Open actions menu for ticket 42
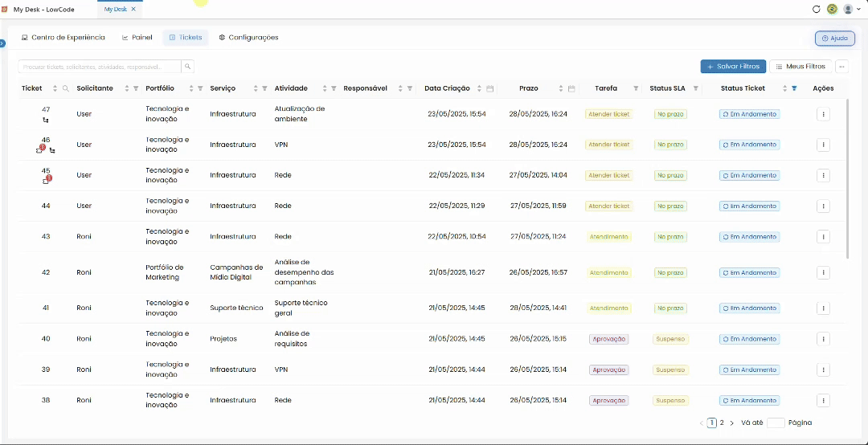This screenshot has width=868, height=445. (x=823, y=272)
